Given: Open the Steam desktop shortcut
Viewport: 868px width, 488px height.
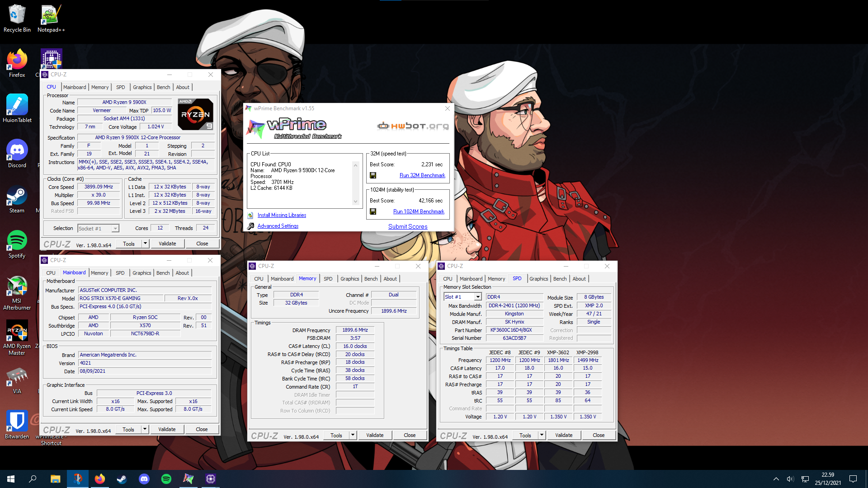Looking at the screenshot, I should (x=17, y=199).
